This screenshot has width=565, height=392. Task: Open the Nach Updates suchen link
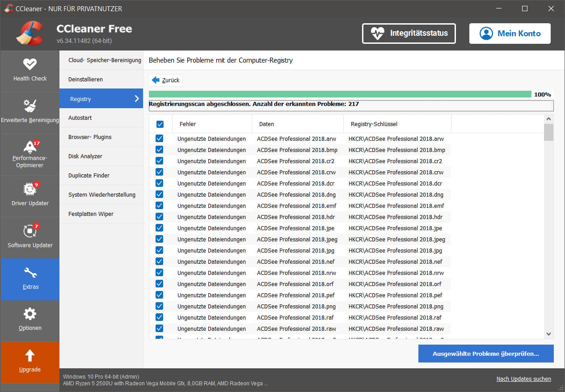[x=523, y=379]
